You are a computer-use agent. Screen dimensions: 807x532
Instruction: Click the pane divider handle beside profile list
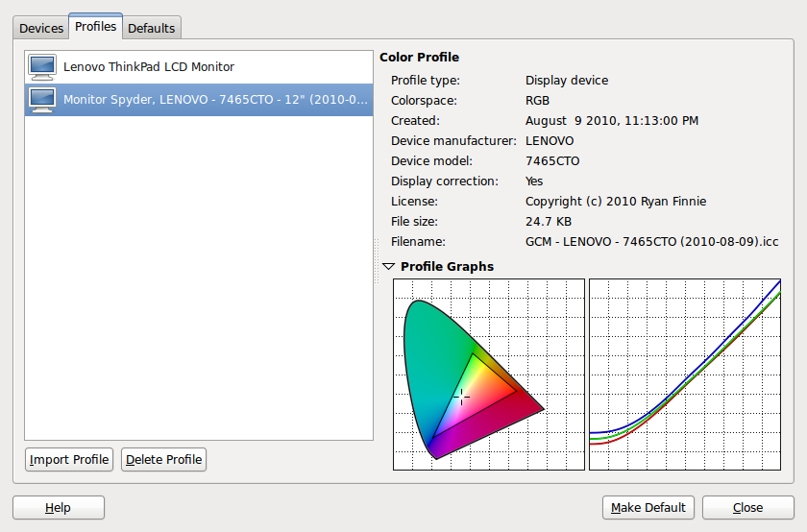(x=377, y=261)
